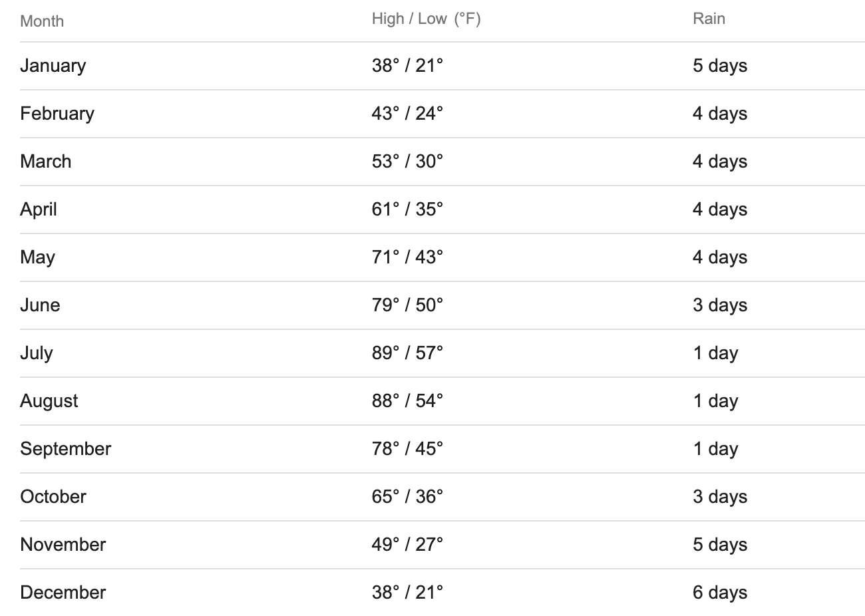Viewport: 865px width, 616px height.
Task: Click October's 3 days rain cell
Action: (720, 497)
